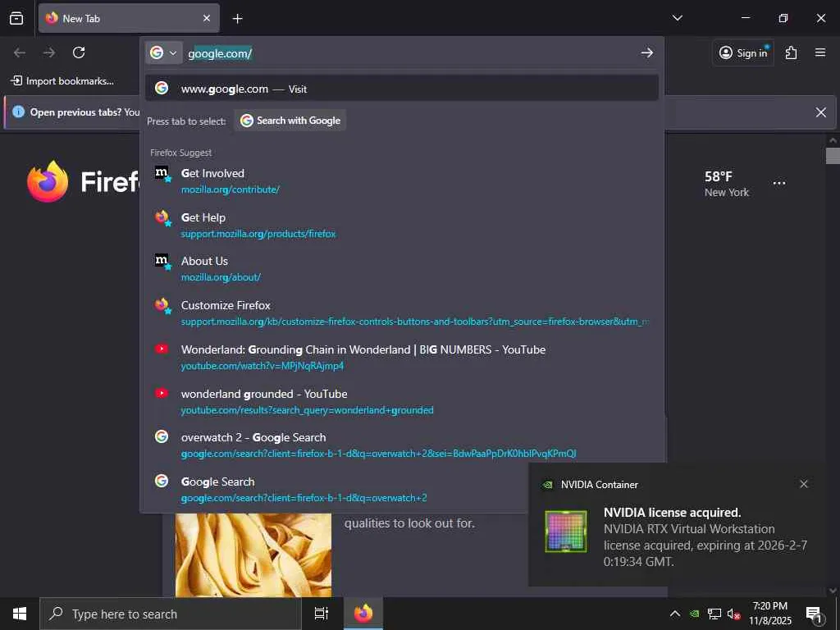Open the pasta article thumbnail
This screenshot has height=630, width=840.
click(x=253, y=555)
